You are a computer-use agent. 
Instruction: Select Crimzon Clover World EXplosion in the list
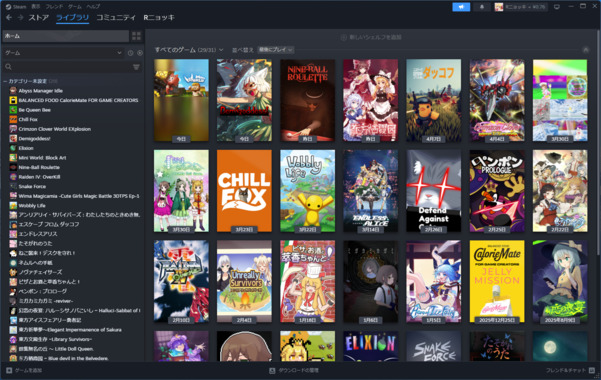pyautogui.click(x=54, y=129)
